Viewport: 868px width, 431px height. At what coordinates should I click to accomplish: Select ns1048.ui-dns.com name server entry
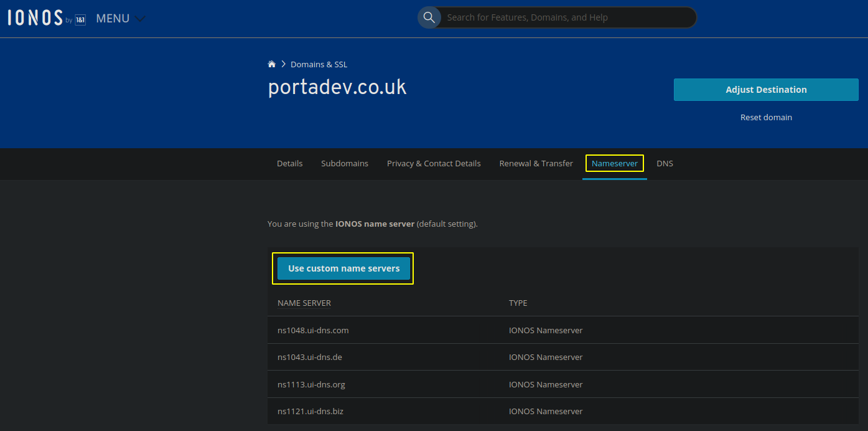[x=313, y=330]
